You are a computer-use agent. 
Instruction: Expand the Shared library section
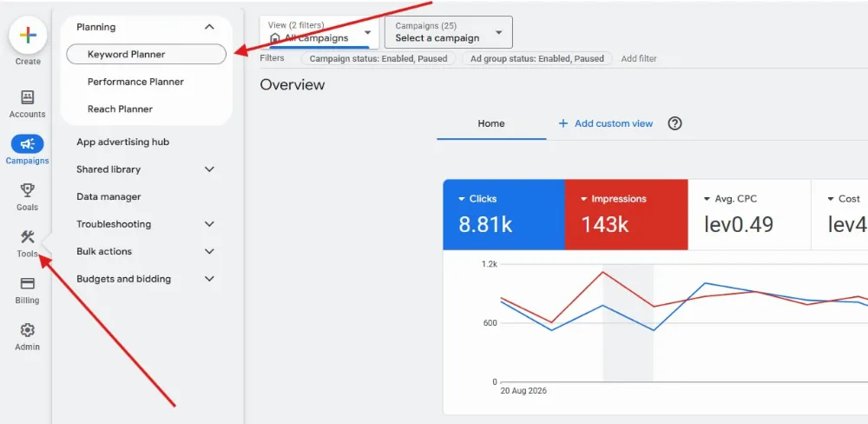click(x=209, y=169)
